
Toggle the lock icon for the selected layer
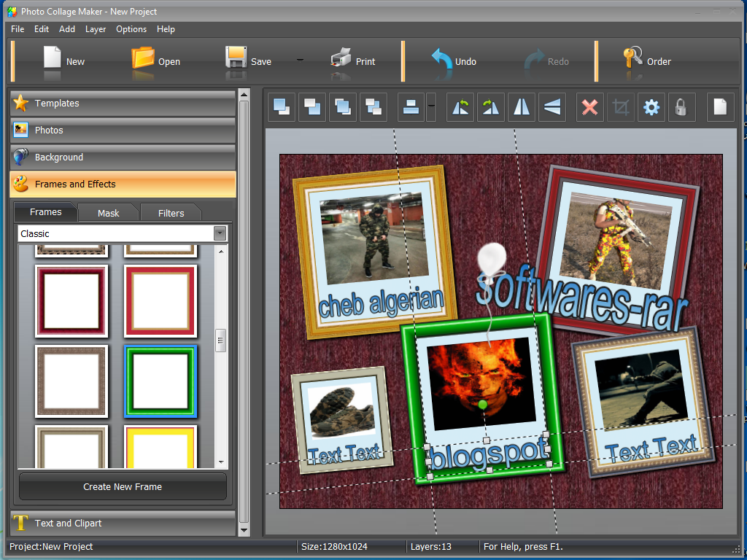(682, 107)
